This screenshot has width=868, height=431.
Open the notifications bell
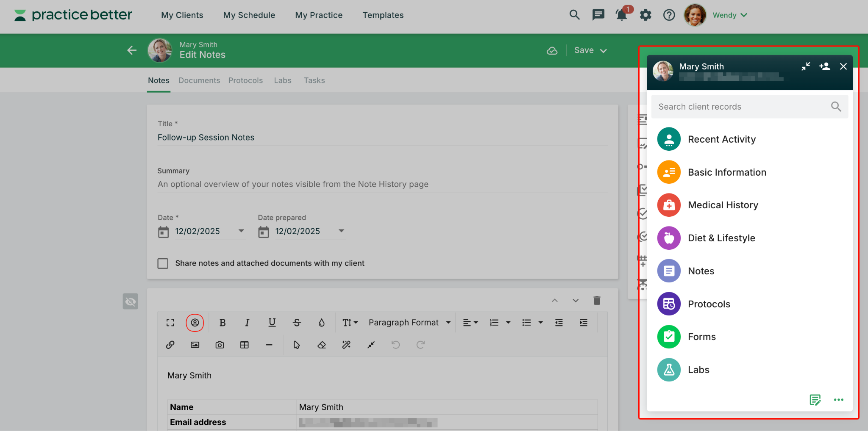(x=621, y=15)
